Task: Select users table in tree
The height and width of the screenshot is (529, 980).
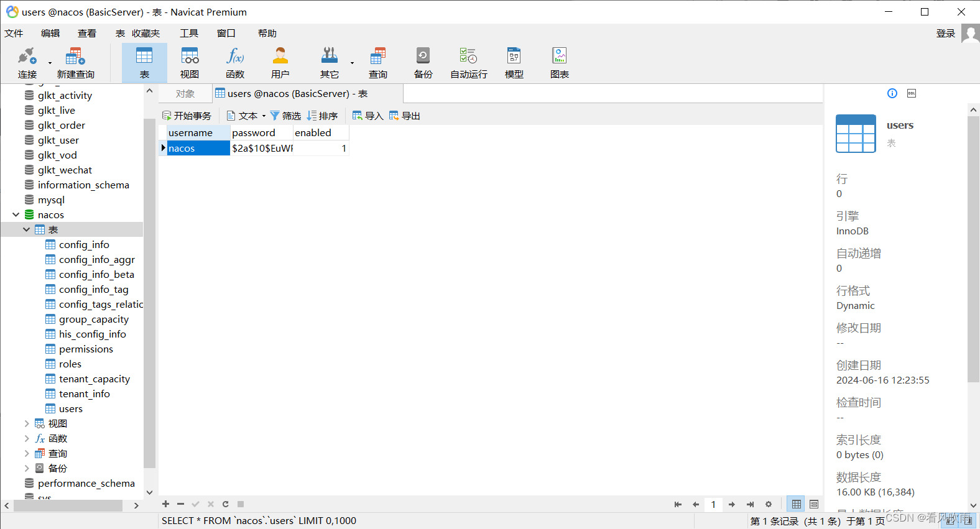Action: click(71, 408)
